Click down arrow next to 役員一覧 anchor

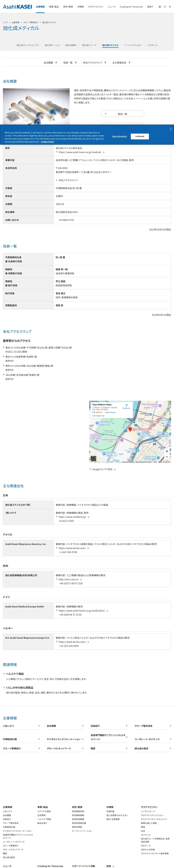(x=76, y=62)
